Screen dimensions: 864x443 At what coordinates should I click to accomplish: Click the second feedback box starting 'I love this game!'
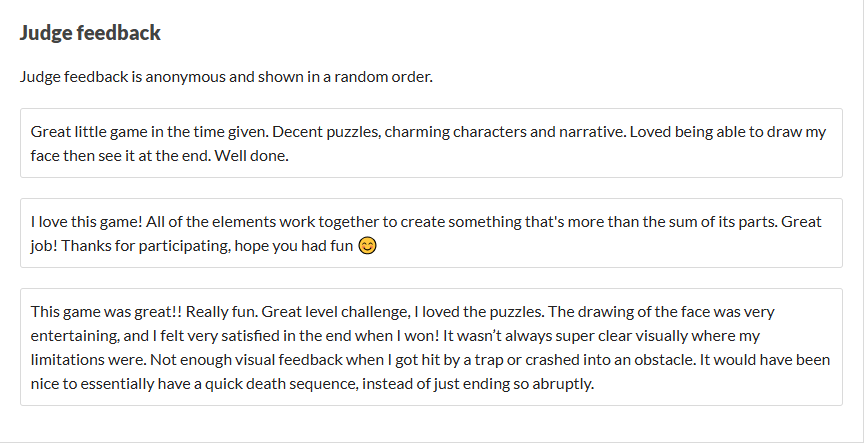pyautogui.click(x=431, y=233)
